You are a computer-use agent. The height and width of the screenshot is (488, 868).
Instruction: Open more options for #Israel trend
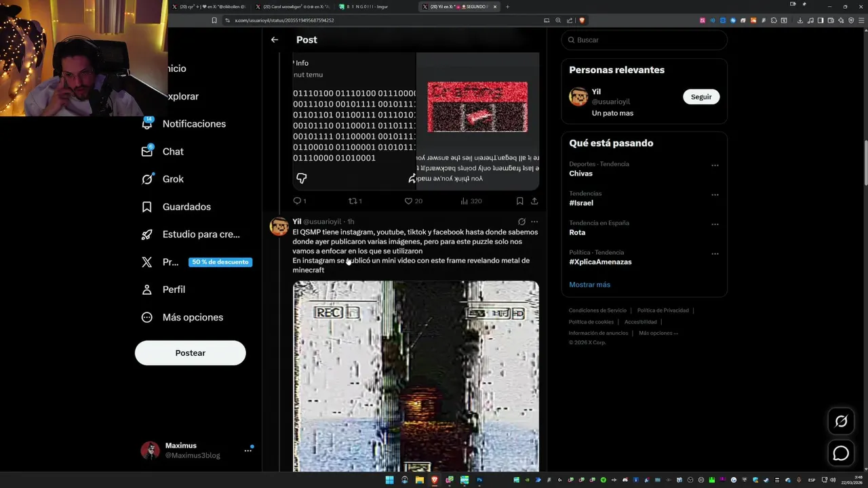coord(715,195)
